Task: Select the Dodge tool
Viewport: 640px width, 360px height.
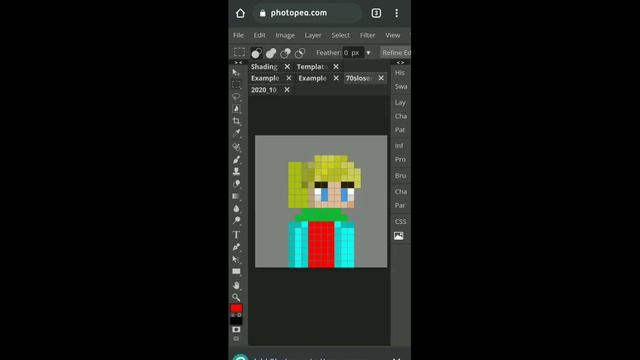Action: [x=236, y=221]
